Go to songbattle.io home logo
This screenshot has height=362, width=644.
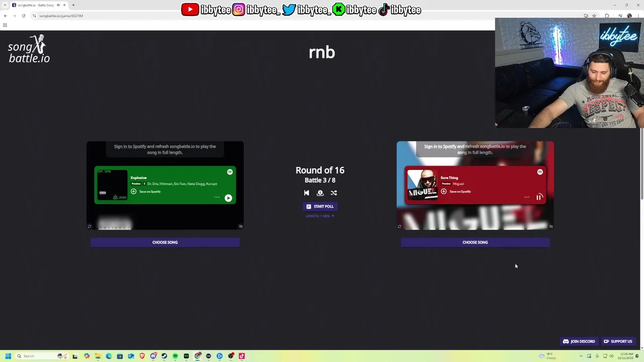(29, 49)
